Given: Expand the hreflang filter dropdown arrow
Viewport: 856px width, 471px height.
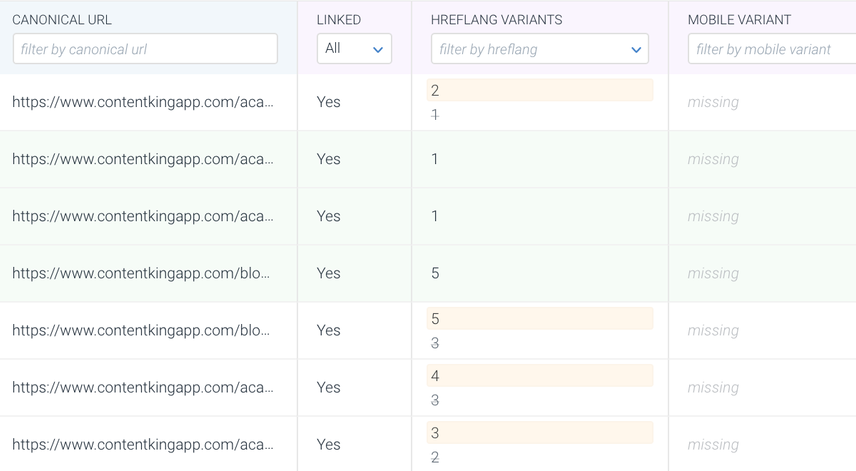Looking at the screenshot, I should (636, 49).
